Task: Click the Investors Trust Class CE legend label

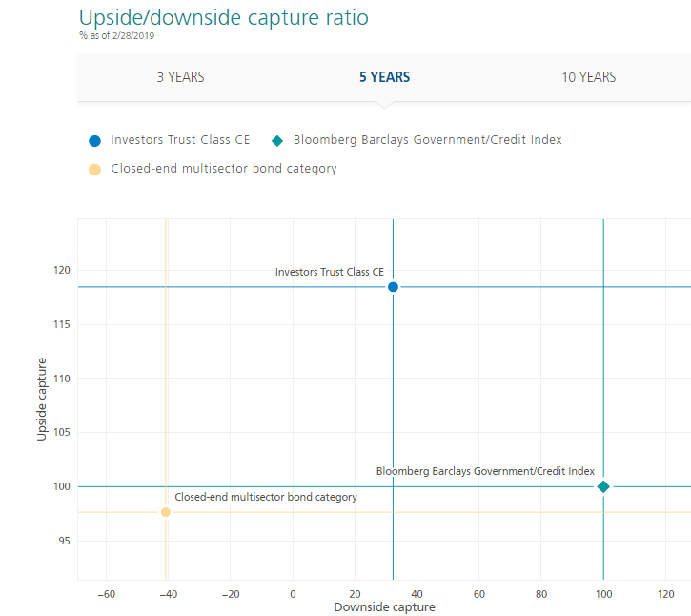Action: click(180, 140)
